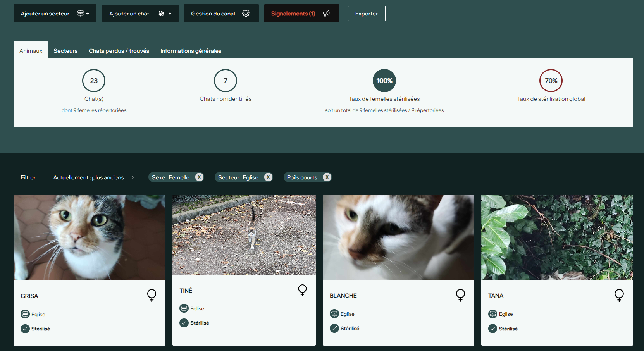The height and width of the screenshot is (351, 644).
Task: Click the sector icon on TANA card
Action: pyautogui.click(x=493, y=314)
